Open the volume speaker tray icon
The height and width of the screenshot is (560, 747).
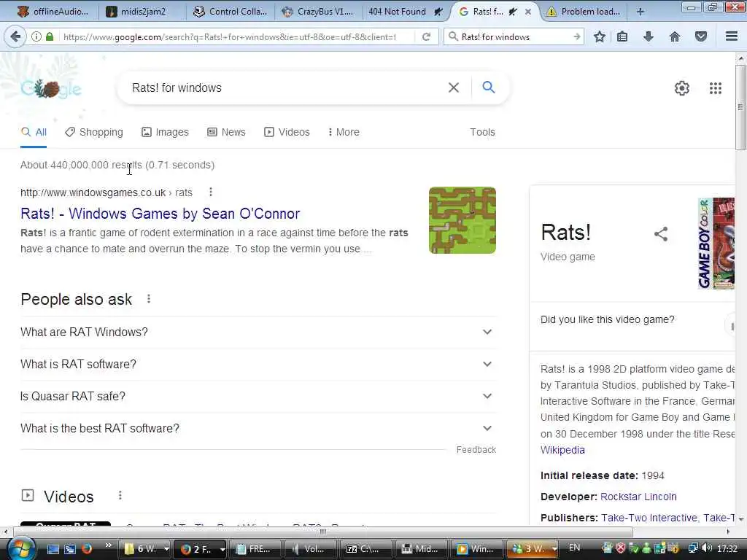click(707, 548)
